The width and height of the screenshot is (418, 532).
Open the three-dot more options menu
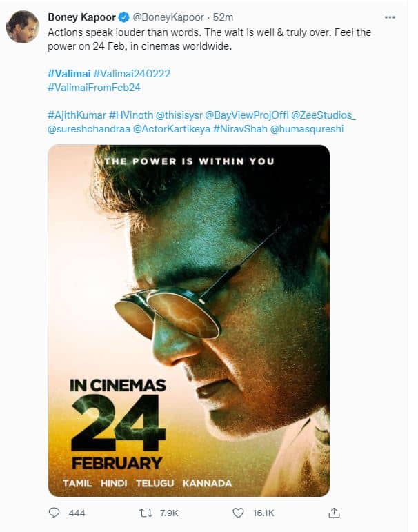390,17
